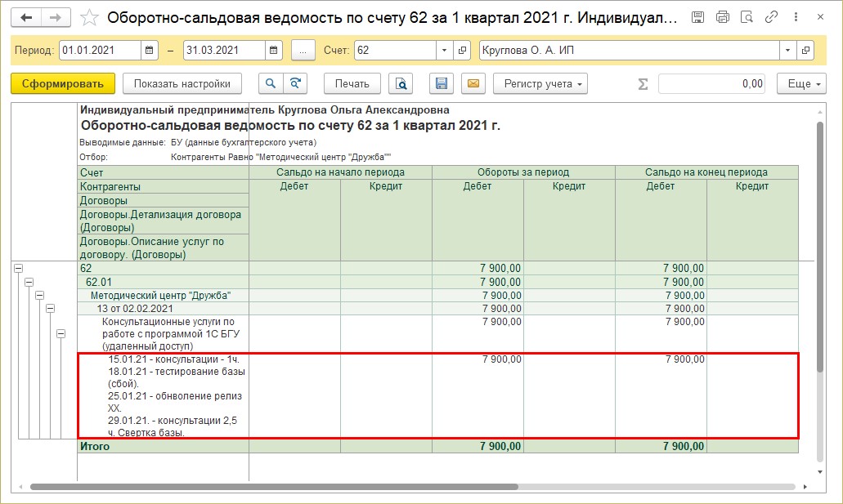
Task: Open the Счет account dropdown list
Action: (x=444, y=51)
